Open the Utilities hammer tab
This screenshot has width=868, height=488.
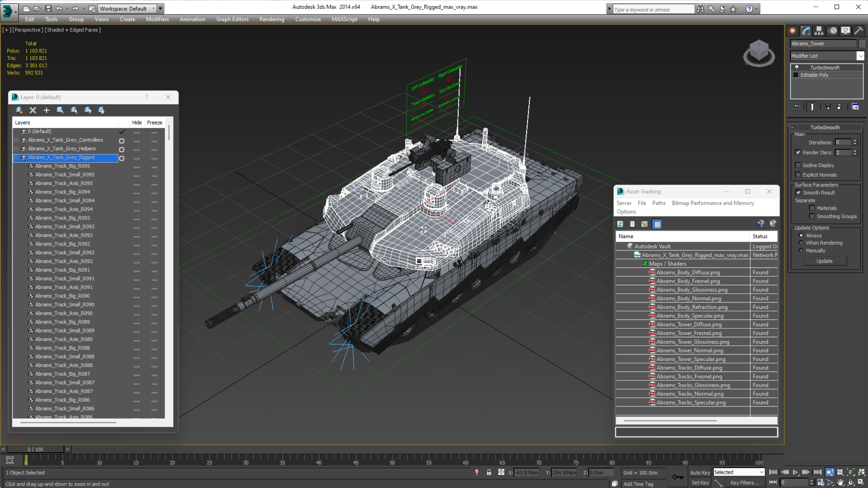(x=859, y=31)
